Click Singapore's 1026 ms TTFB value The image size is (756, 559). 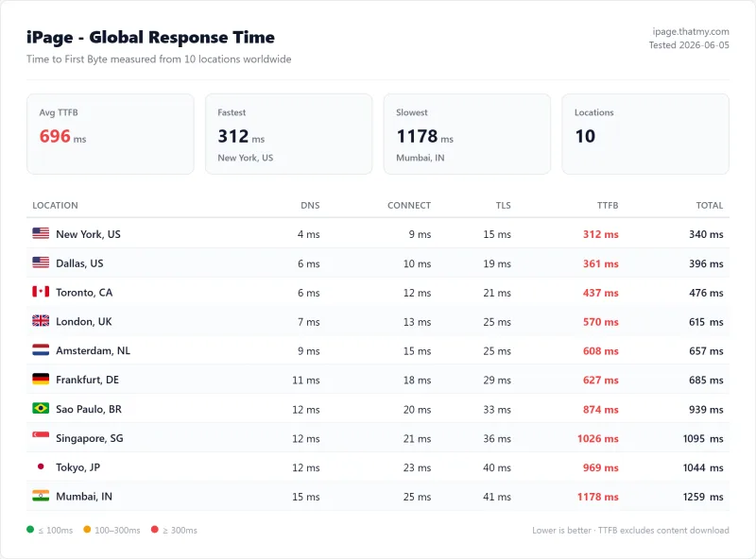[x=598, y=438]
